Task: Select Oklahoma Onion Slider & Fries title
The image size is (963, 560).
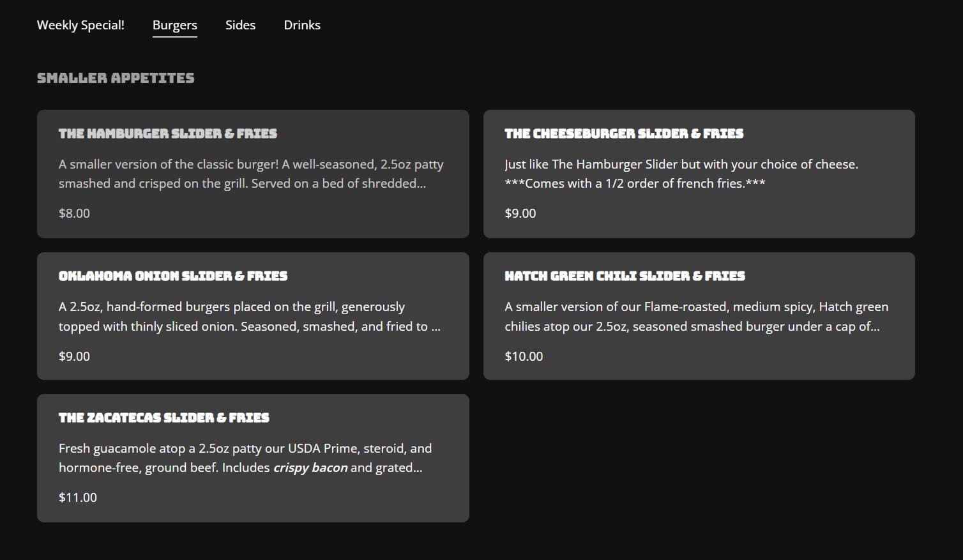Action: coord(173,276)
